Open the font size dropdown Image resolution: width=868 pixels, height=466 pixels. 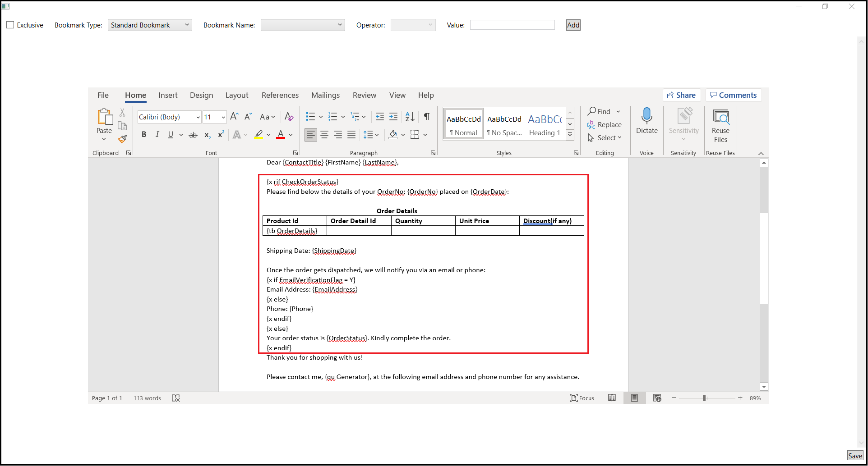point(223,117)
